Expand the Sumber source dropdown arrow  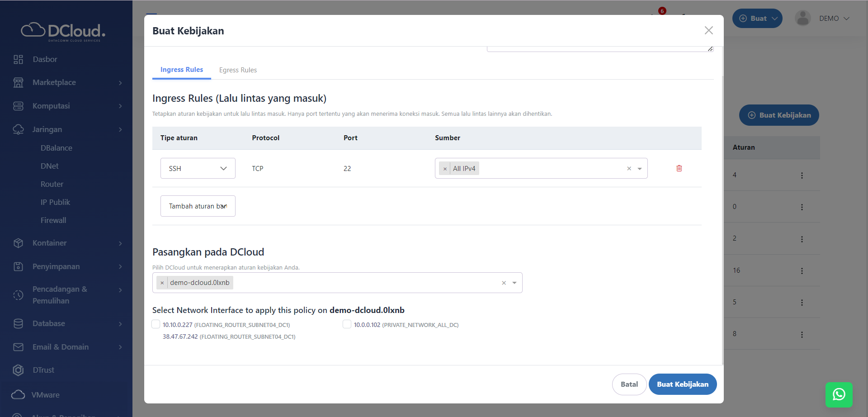640,169
